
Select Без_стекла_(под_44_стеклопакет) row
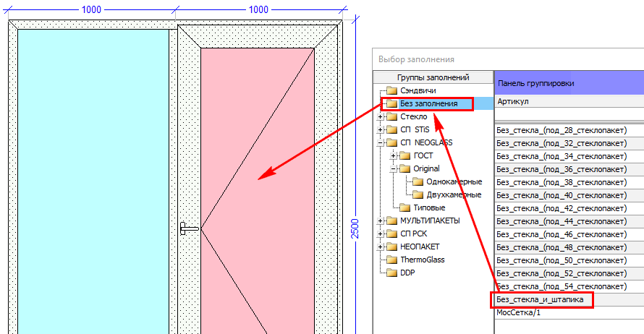click(x=569, y=221)
